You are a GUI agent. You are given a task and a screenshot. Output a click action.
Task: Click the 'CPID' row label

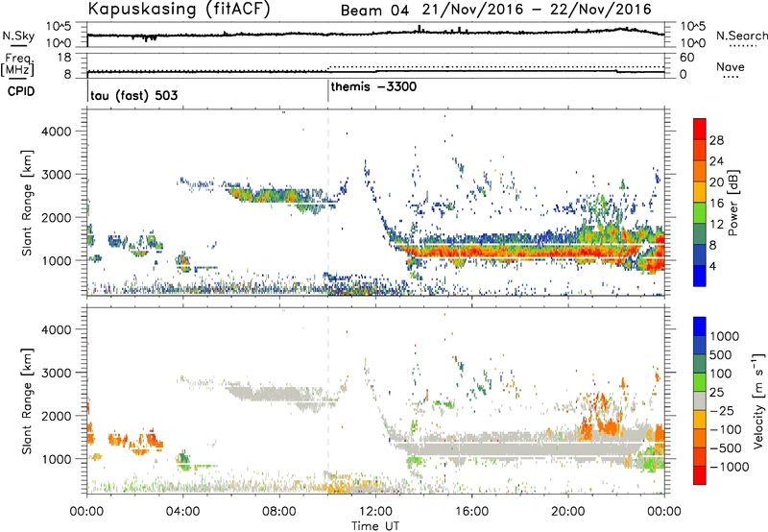tap(21, 91)
